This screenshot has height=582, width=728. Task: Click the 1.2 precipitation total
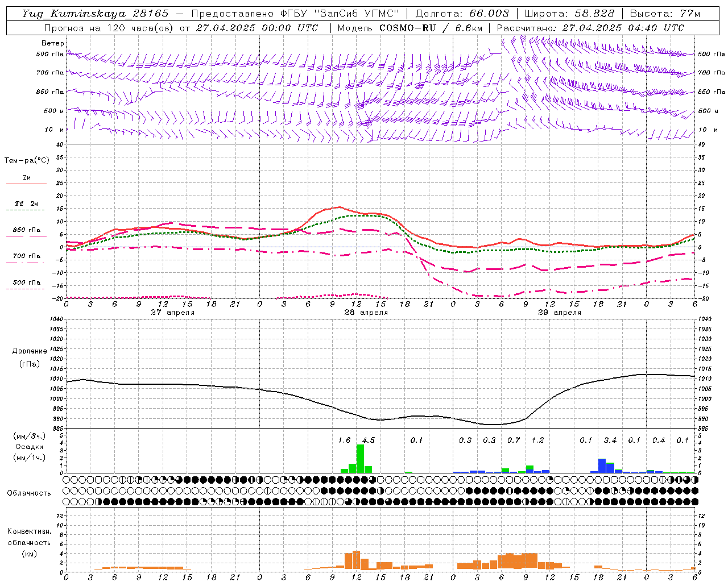pos(537,440)
